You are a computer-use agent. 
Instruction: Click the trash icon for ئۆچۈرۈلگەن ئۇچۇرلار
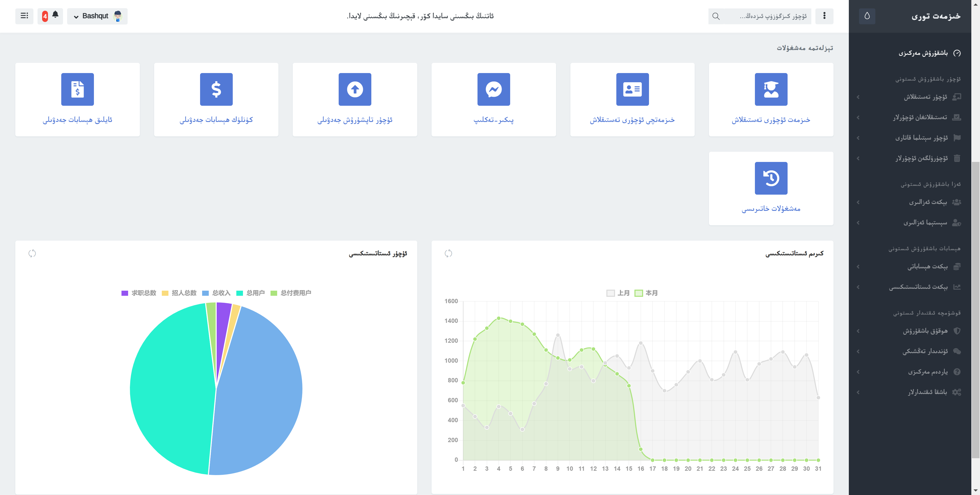click(957, 158)
